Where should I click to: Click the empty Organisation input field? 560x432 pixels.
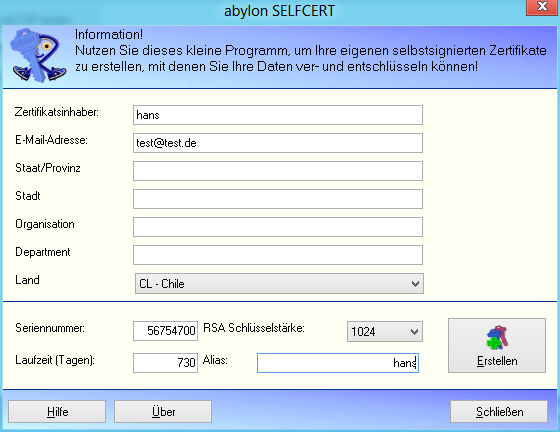278,227
